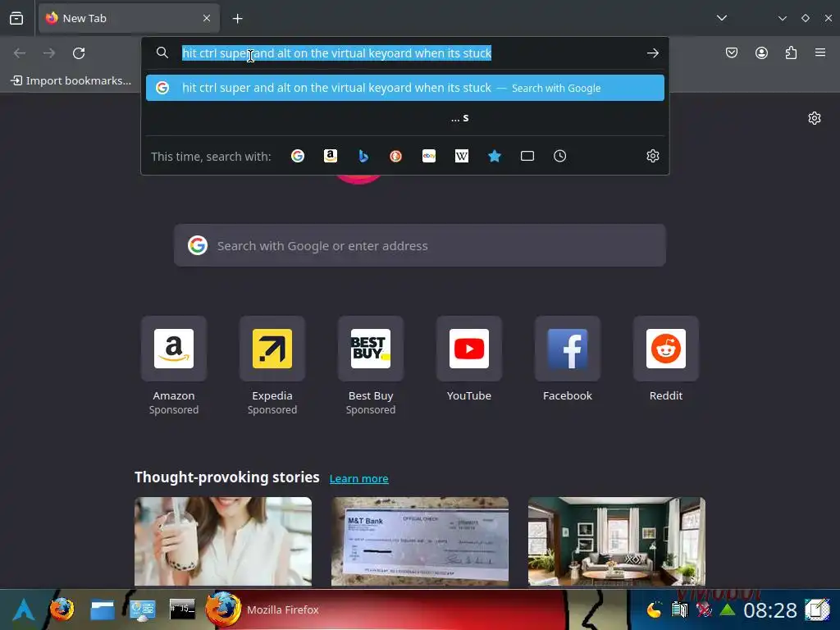
Task: Click the Search with Google or enter address box
Action: point(420,245)
